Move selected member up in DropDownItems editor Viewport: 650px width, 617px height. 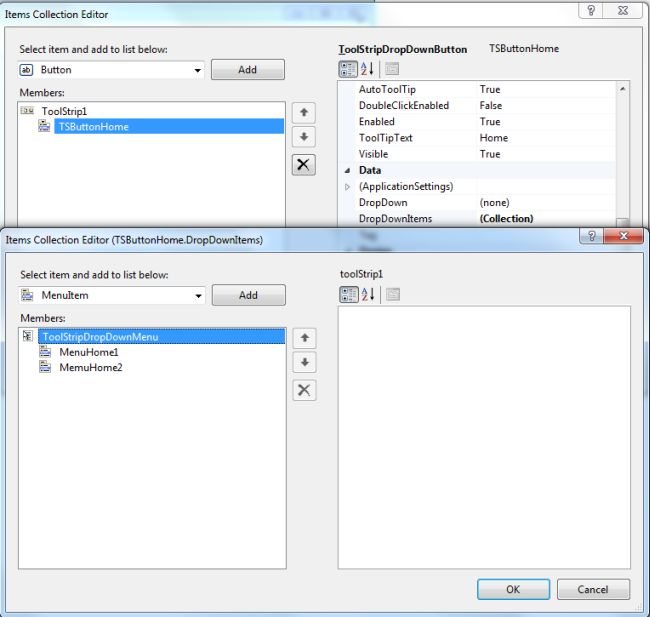point(304,338)
